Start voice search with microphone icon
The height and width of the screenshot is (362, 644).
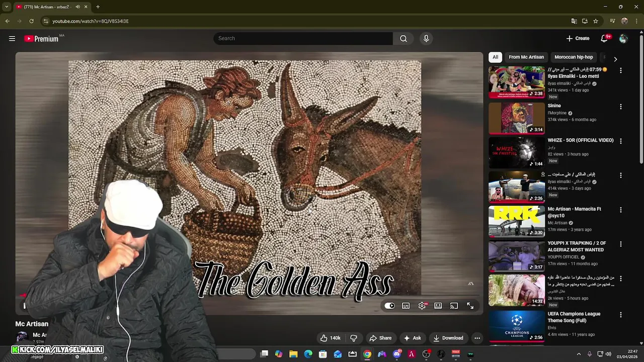click(x=426, y=39)
